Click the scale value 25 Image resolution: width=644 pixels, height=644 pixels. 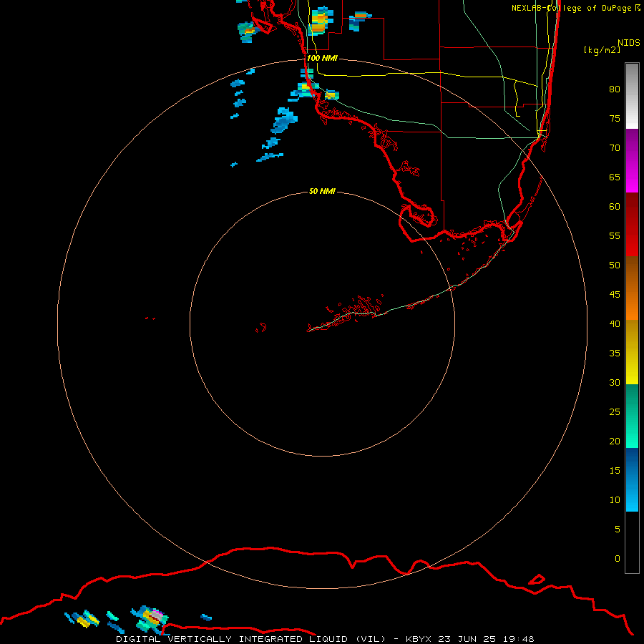pyautogui.click(x=615, y=411)
